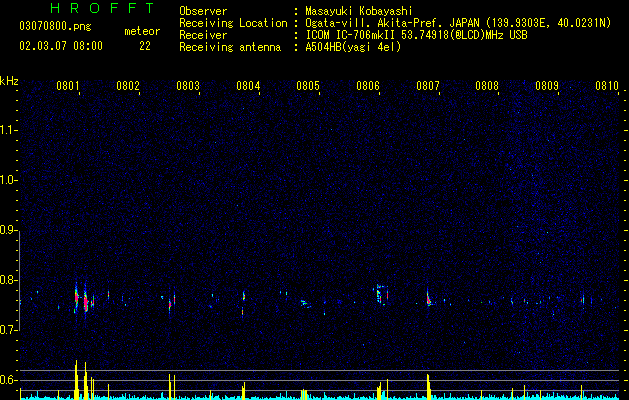The height and width of the screenshot is (400, 629).
Task: Click the Receiving antenna label
Action: (x=230, y=47)
